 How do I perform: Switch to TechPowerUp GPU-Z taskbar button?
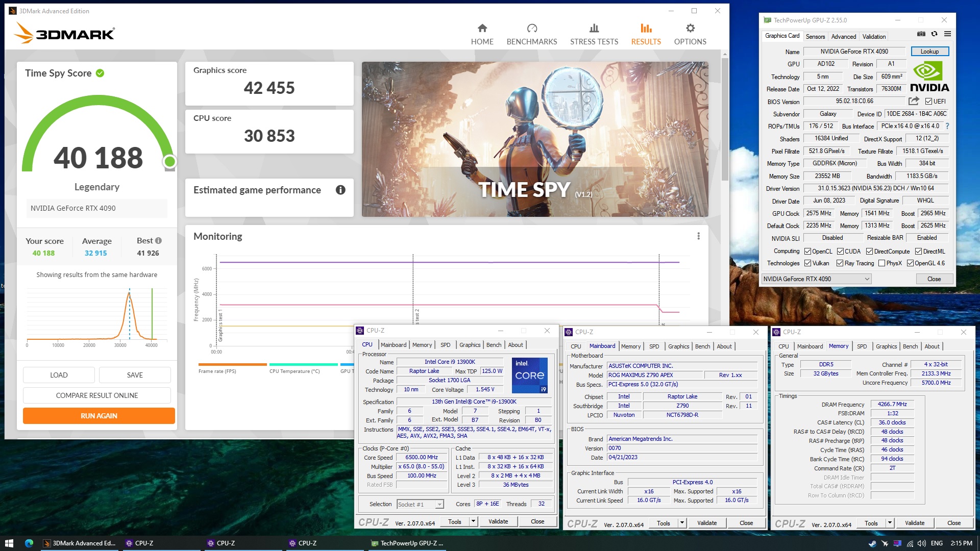click(x=407, y=543)
